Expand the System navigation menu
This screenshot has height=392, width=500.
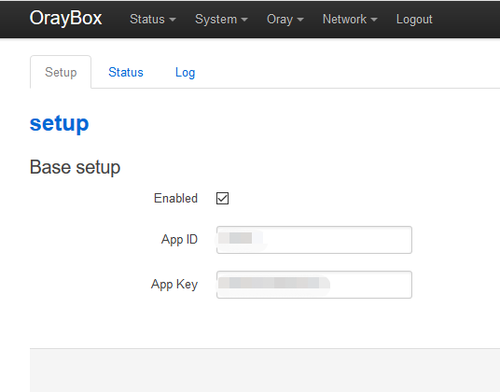pos(221,19)
